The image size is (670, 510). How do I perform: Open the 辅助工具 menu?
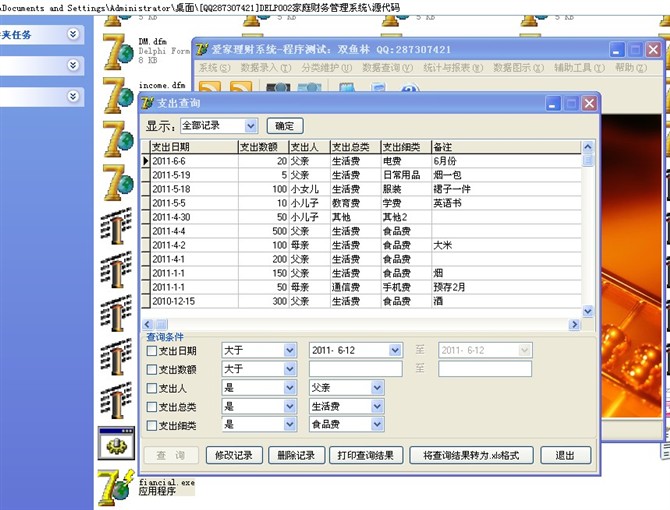click(579, 67)
